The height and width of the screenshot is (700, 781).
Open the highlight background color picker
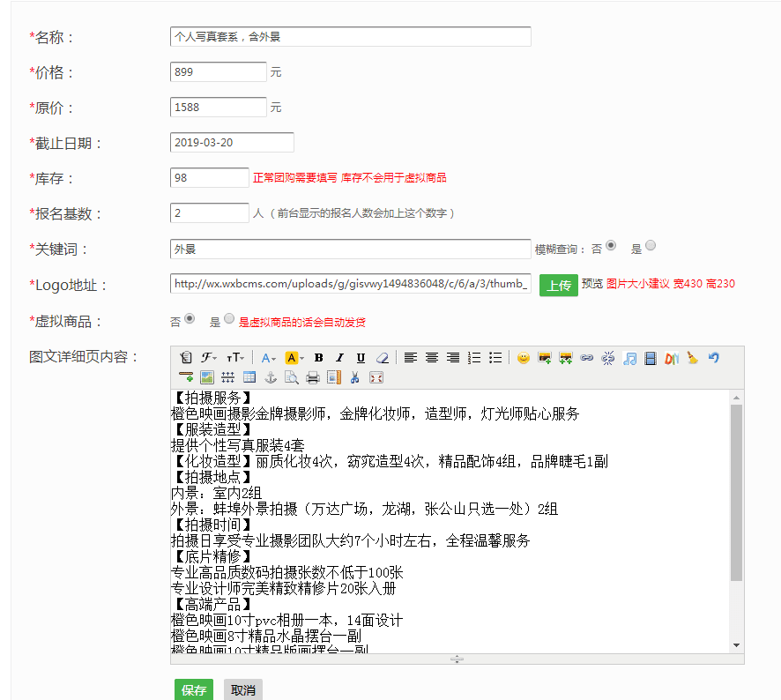tap(294, 358)
